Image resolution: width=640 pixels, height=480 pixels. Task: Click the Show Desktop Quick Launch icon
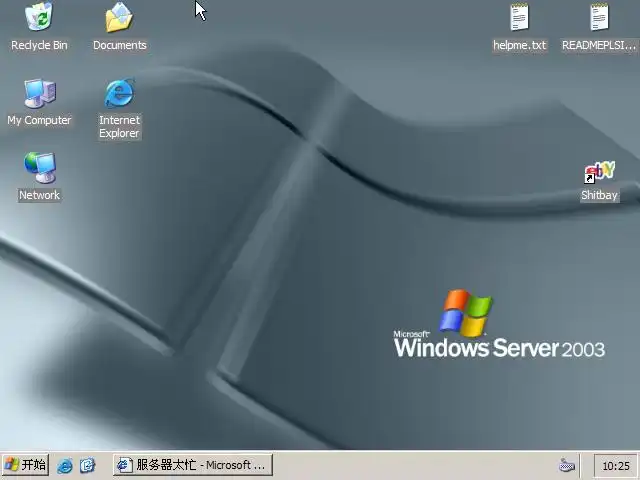pos(87,465)
